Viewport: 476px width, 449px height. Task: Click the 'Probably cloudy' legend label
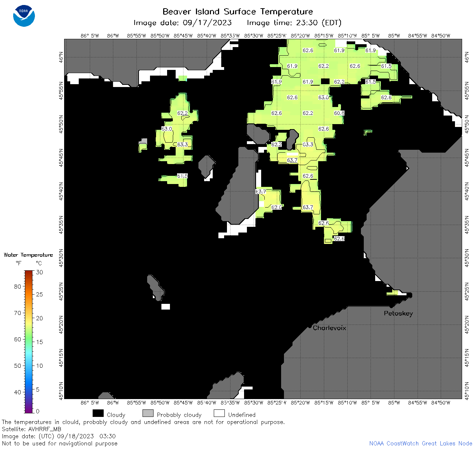pos(179,415)
